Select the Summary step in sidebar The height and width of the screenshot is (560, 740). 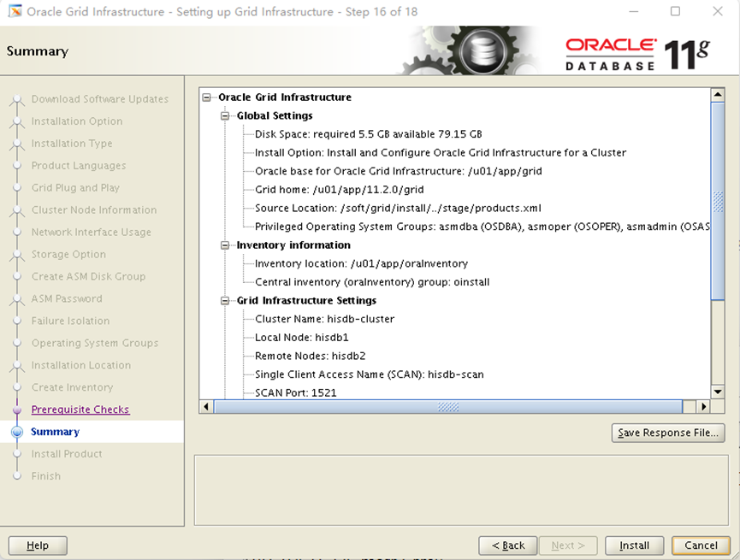coord(56,432)
